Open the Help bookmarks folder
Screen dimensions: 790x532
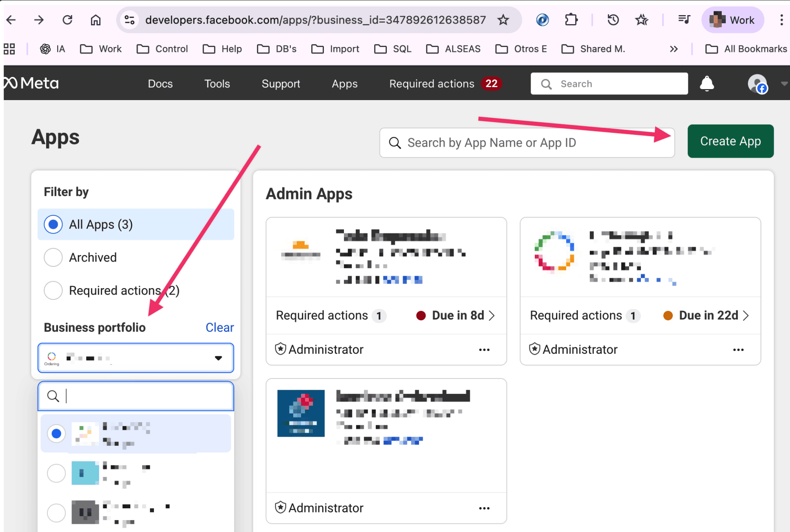pyautogui.click(x=222, y=49)
